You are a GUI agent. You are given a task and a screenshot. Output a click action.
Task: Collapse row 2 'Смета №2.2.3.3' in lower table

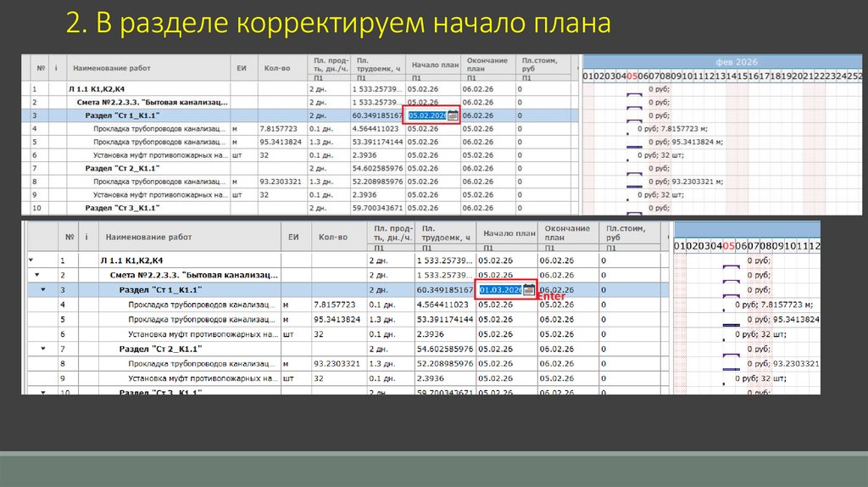click(37, 275)
